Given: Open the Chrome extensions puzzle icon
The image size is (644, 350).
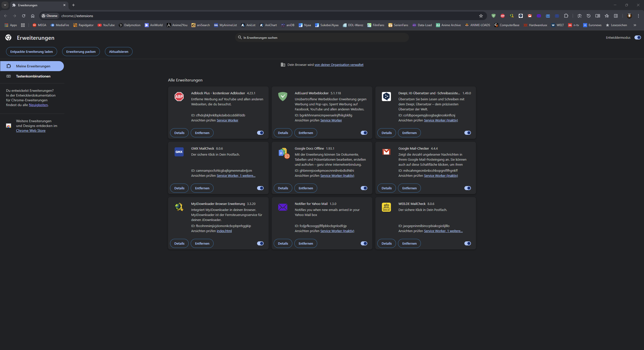Looking at the screenshot, I should [566, 16].
